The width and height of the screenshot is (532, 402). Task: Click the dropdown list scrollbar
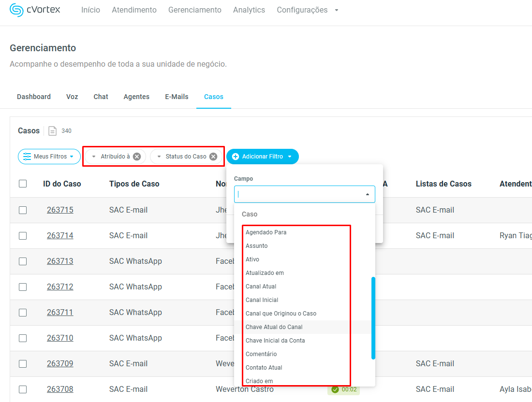click(x=373, y=317)
